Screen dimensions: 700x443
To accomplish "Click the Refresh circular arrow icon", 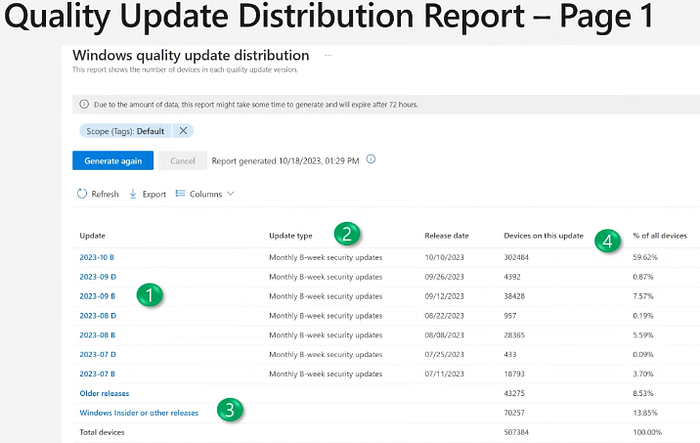I will (x=82, y=194).
